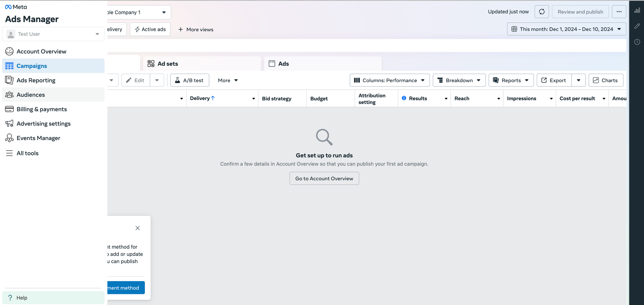644x305 pixels.
Task: Click the blue payment method button
Action: click(126, 288)
